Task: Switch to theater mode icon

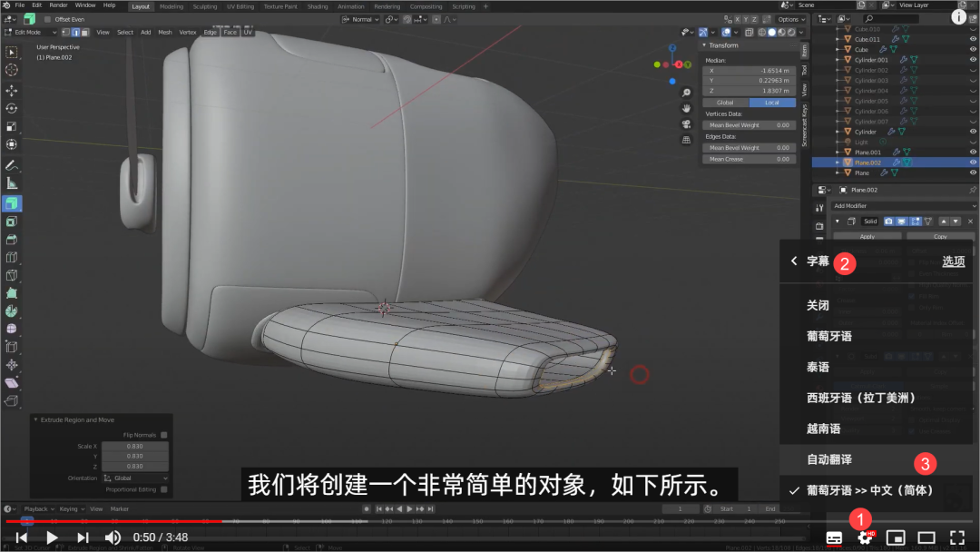Action: (x=926, y=537)
